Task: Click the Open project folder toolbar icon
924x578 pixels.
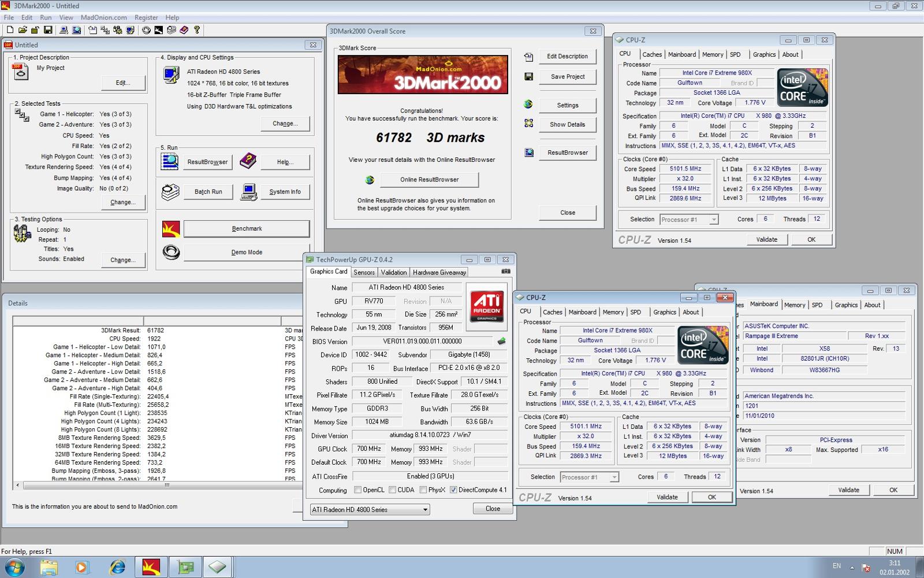Action: point(23,30)
